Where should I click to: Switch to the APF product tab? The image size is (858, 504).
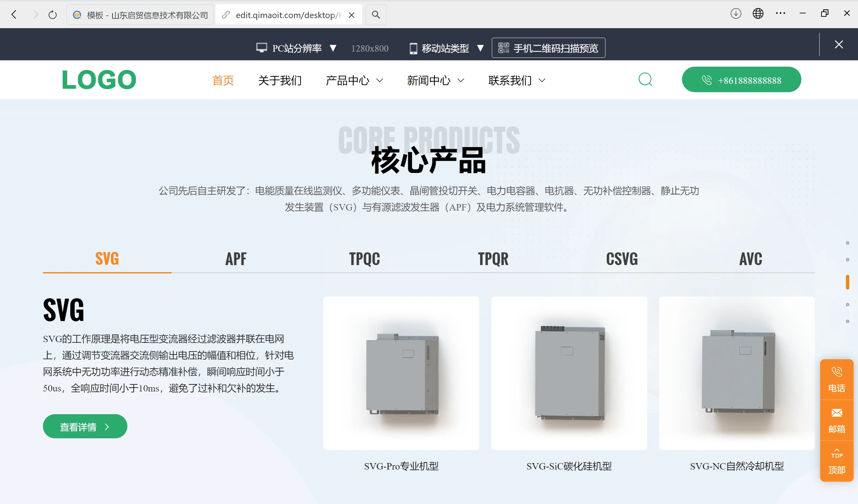(236, 258)
